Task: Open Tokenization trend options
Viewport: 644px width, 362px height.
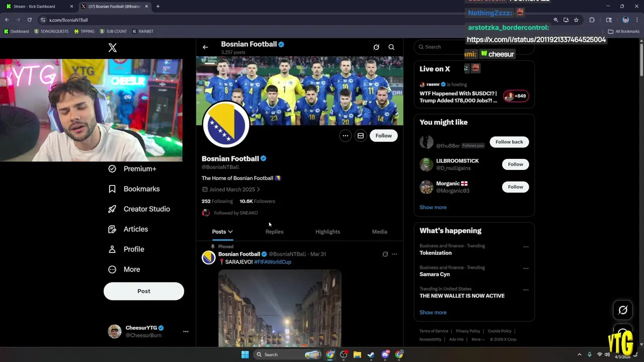Action: [526, 247]
